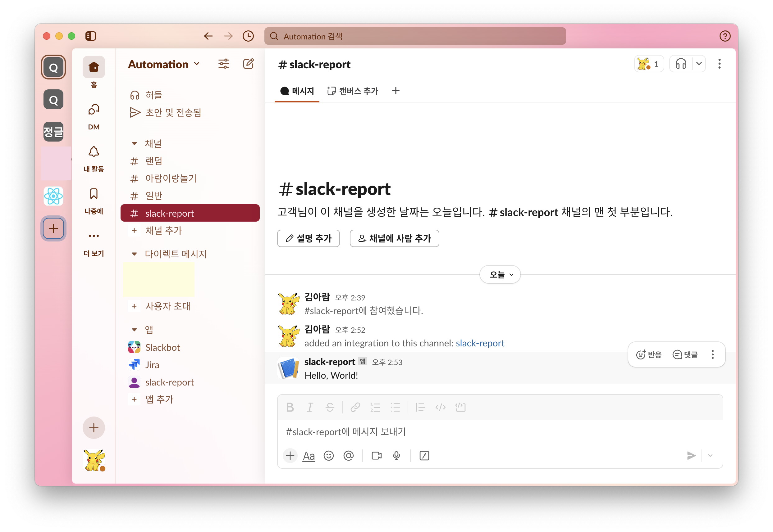Open the history clock icon
This screenshot has width=773, height=532.
click(248, 36)
